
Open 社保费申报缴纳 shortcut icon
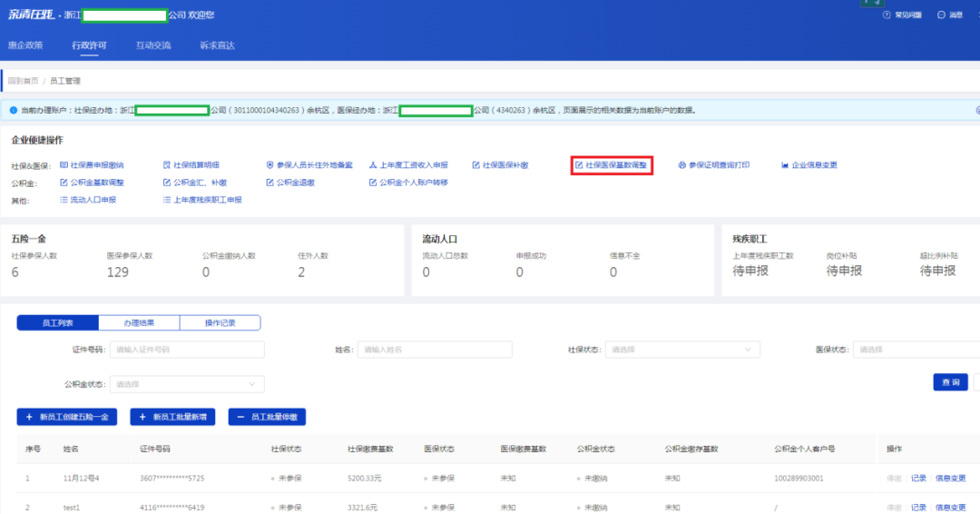pos(64,165)
